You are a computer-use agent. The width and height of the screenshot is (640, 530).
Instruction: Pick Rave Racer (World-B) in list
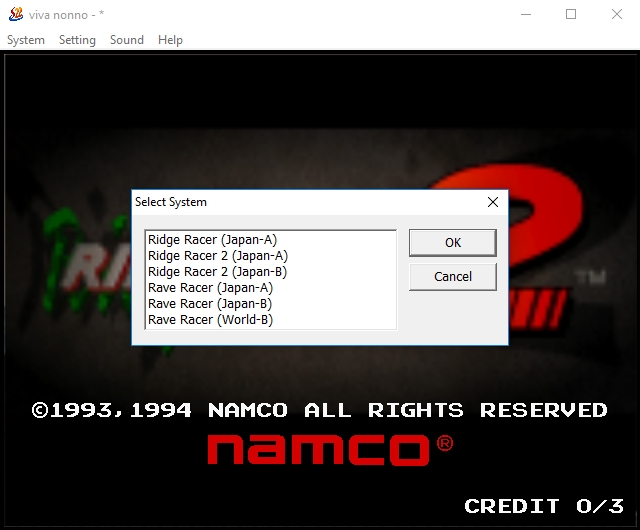click(x=270, y=320)
